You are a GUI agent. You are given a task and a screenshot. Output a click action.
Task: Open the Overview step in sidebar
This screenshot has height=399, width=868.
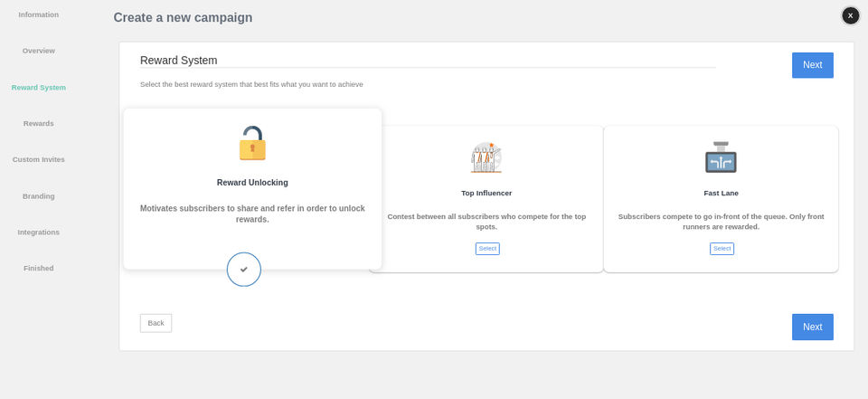pos(39,51)
